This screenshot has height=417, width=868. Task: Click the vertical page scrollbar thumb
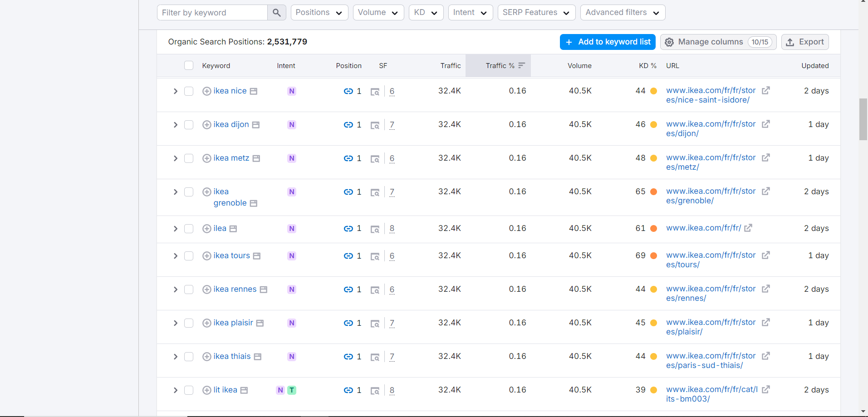pos(863,119)
